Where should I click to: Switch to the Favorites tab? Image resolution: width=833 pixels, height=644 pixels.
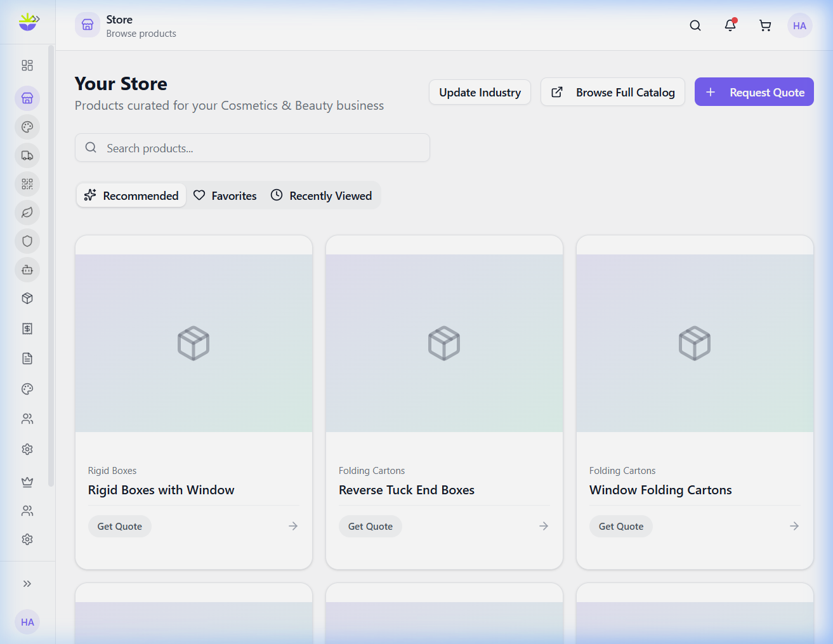click(x=225, y=195)
